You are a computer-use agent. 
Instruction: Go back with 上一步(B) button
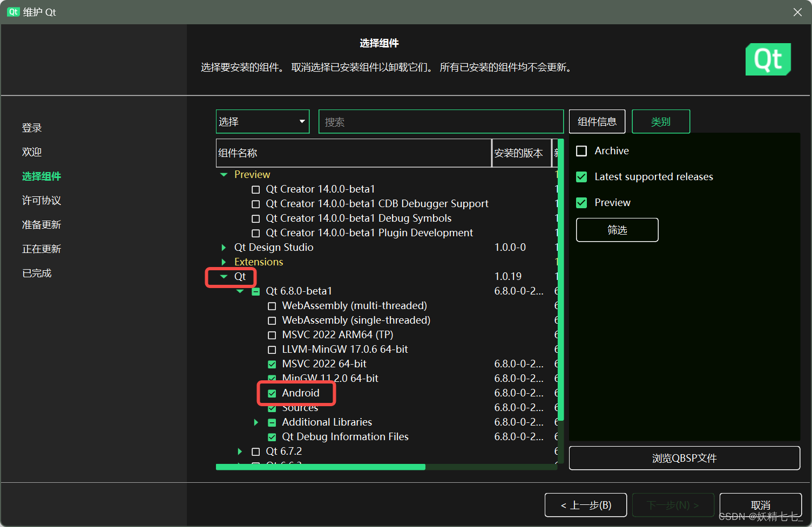586,505
